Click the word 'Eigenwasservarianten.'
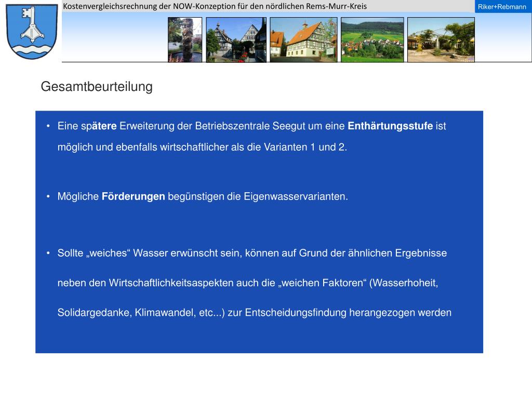 pyautogui.click(x=296, y=197)
